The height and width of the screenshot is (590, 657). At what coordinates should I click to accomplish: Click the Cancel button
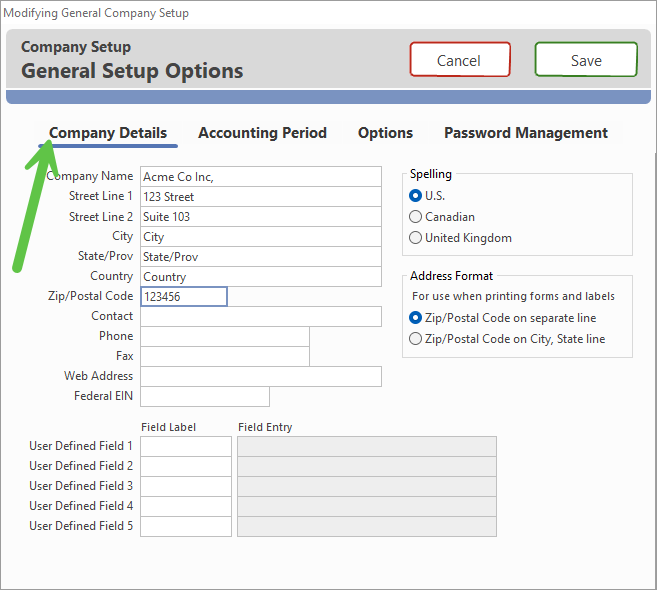tap(460, 60)
